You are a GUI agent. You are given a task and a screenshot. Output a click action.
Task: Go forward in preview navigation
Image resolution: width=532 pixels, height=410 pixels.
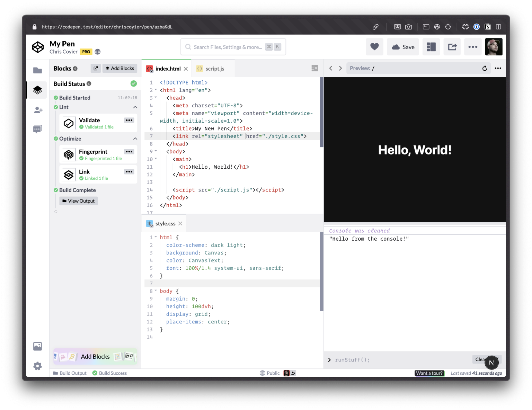(x=340, y=68)
